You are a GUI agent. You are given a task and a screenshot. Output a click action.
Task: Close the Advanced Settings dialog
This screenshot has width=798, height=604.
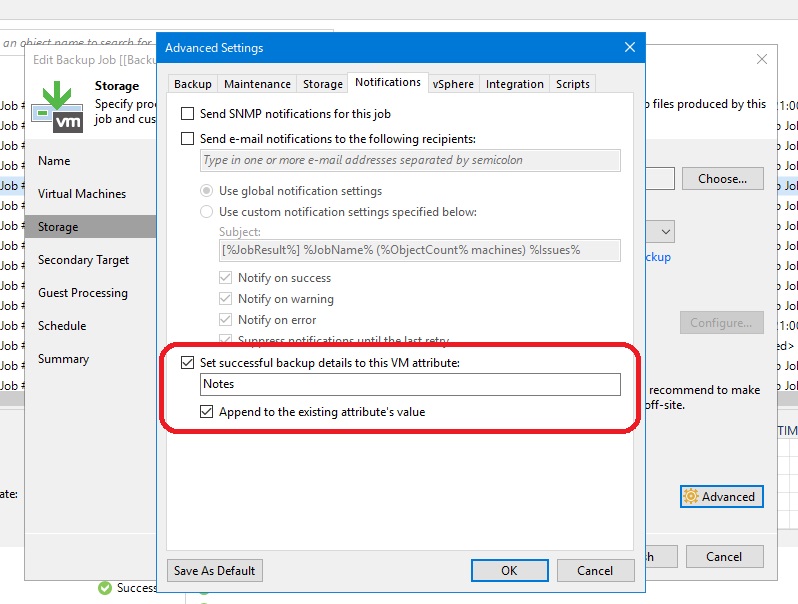click(630, 47)
